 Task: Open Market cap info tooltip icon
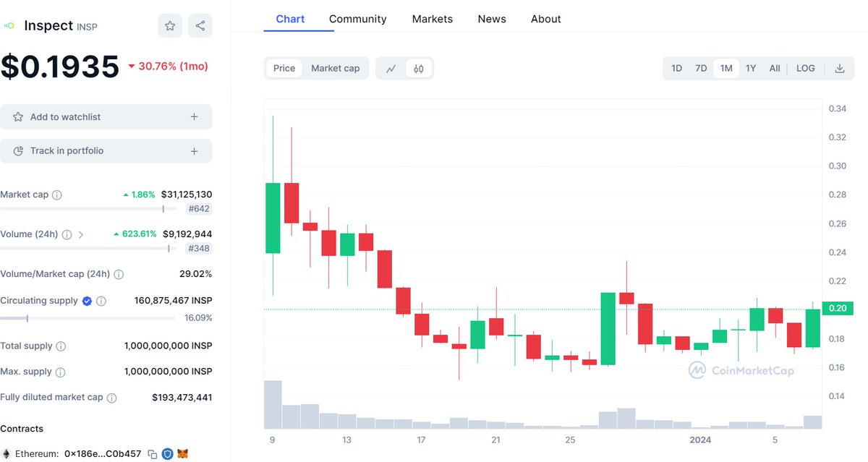pyautogui.click(x=57, y=195)
